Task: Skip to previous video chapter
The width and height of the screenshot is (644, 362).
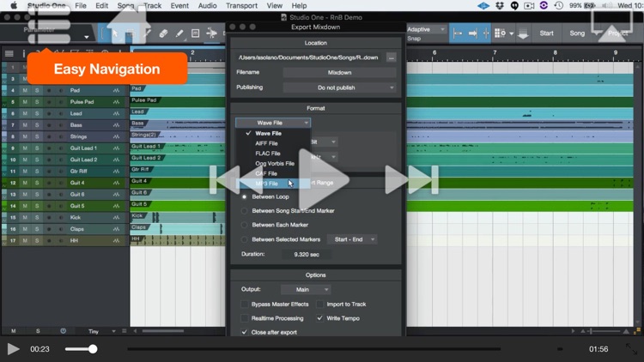Action: pos(236,180)
